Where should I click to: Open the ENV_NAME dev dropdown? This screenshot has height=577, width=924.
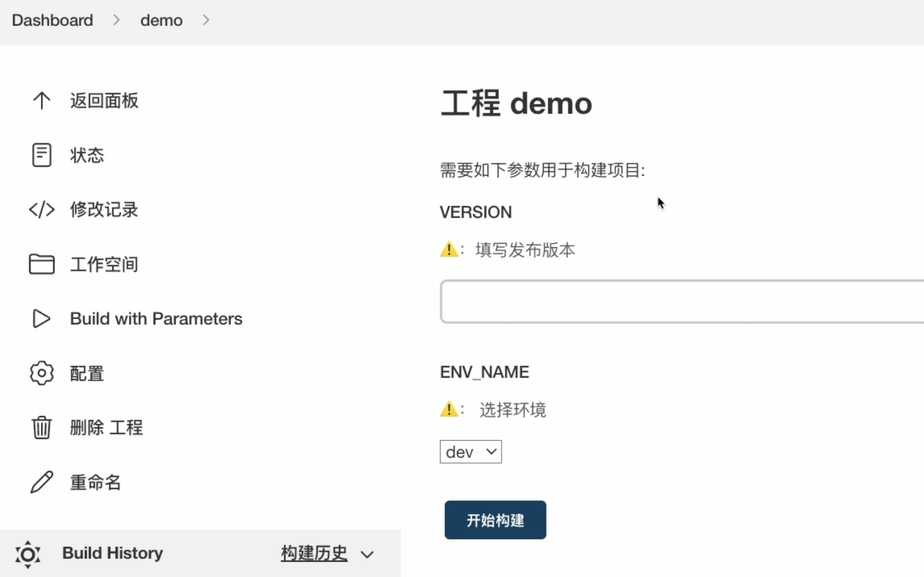tap(471, 452)
